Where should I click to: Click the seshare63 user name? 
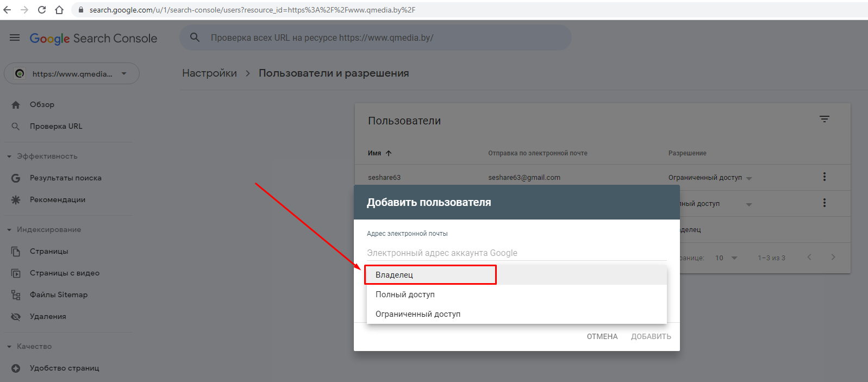click(384, 177)
